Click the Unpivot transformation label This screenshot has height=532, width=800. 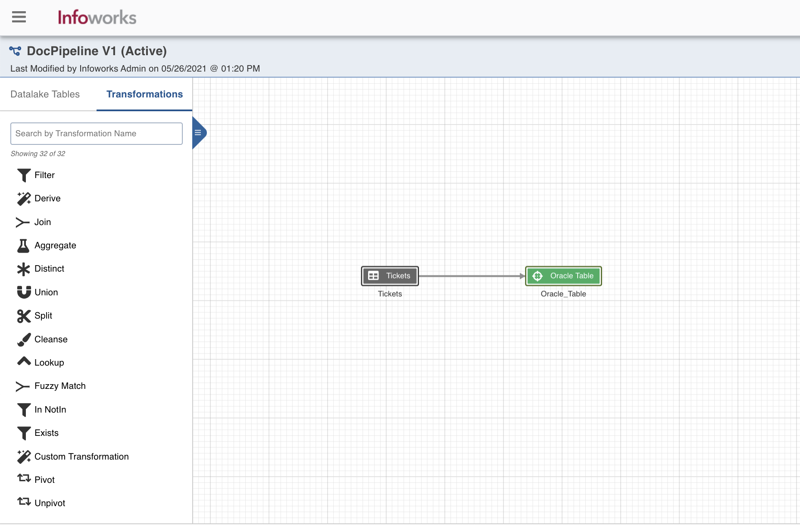point(50,503)
